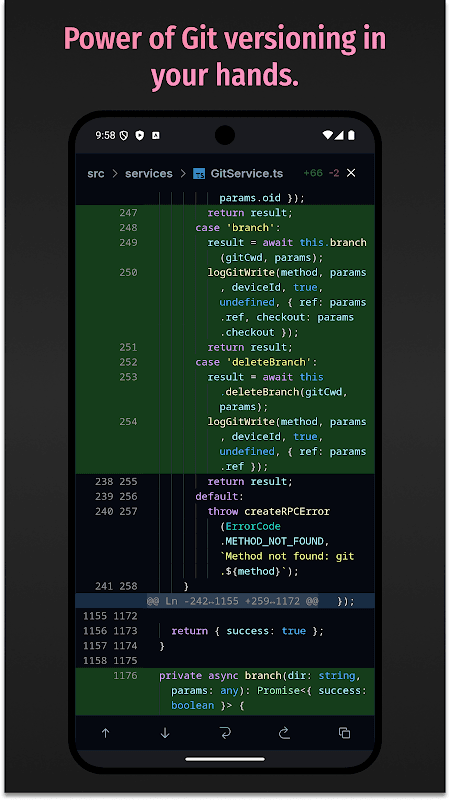
Task: Select GitService.ts file name in breadcrumb
Action: 246,173
